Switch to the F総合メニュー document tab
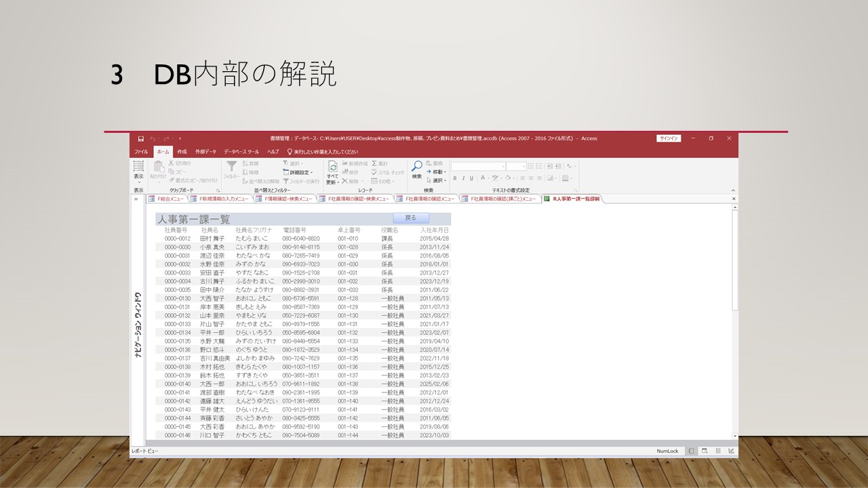 tap(165, 199)
